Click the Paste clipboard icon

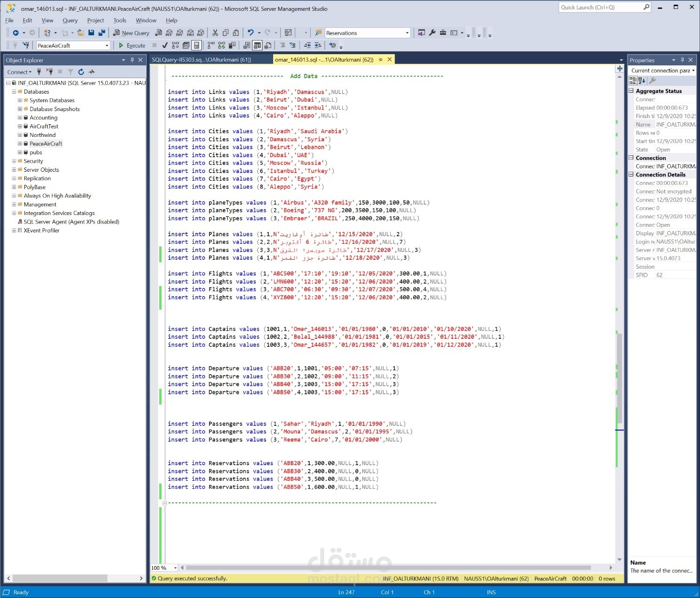[236, 33]
